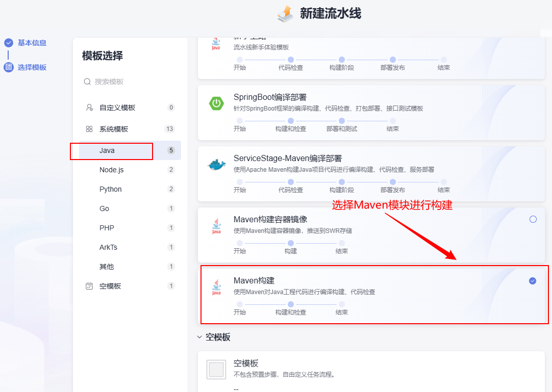552x392 pixels.
Task: Click the 使用Maven构建容器镜像，推送到SWR存储 description
Action: coord(292,231)
